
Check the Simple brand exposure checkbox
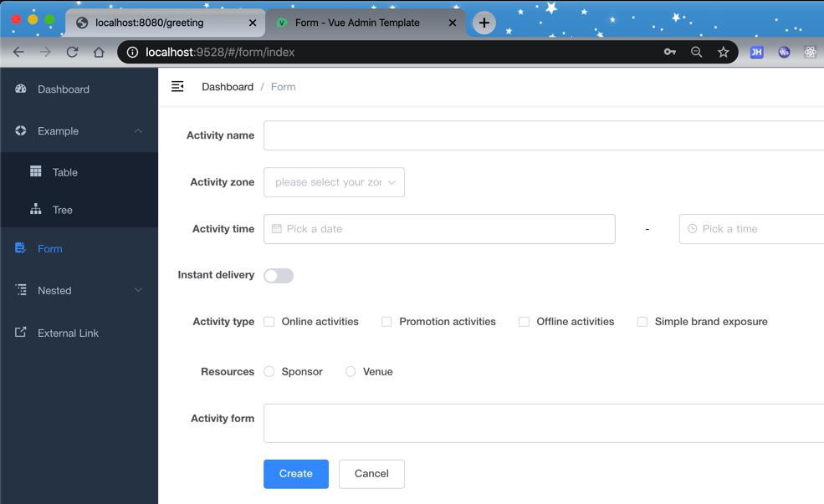click(642, 322)
